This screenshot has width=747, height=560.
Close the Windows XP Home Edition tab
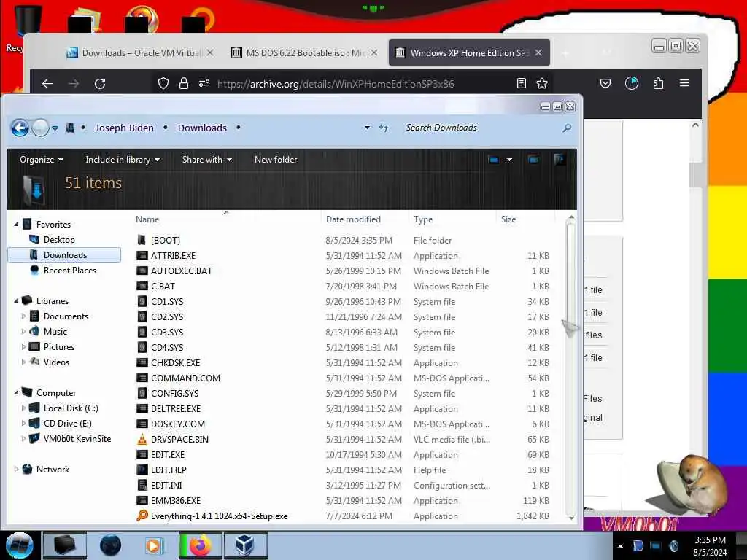(538, 52)
